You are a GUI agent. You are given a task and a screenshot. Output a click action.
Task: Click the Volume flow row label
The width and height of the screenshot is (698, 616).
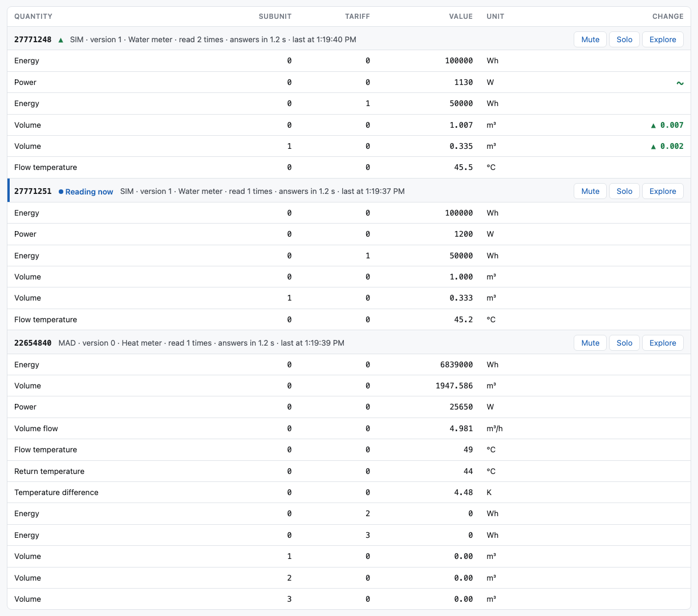(x=36, y=428)
